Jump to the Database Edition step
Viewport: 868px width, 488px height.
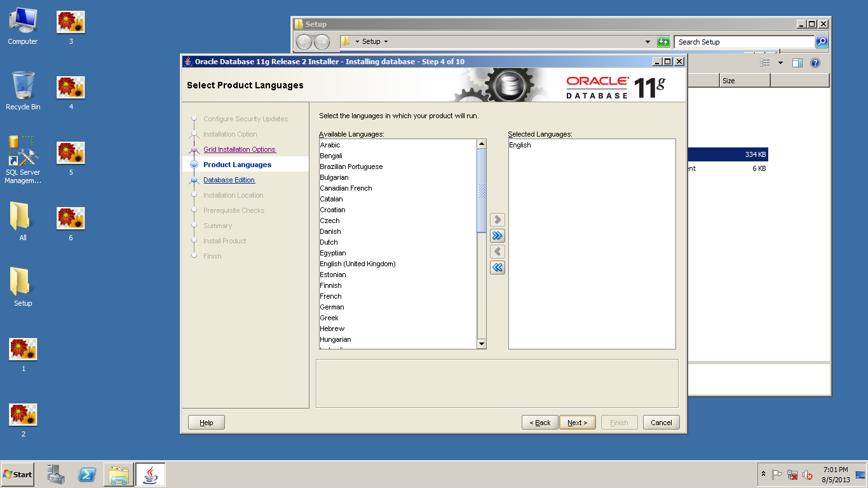pos(229,180)
